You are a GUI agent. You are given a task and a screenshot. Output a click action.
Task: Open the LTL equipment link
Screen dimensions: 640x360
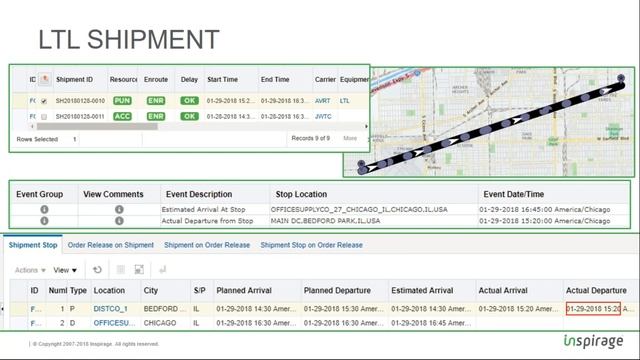point(344,101)
